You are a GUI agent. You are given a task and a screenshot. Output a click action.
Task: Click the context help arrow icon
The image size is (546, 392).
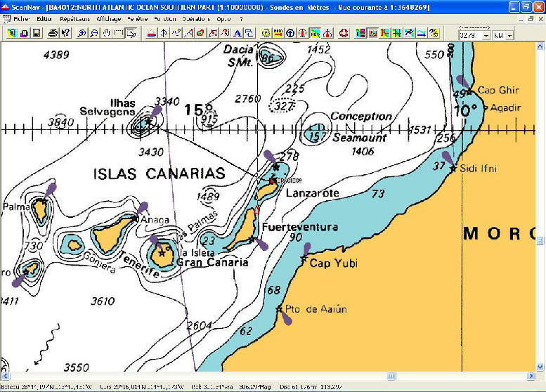65,33
